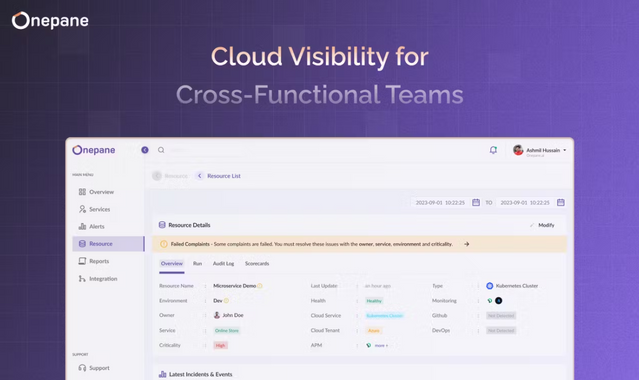The image size is (639, 380).
Task: Click the Overview grid icon in sidebar
Action: pyautogui.click(x=82, y=192)
